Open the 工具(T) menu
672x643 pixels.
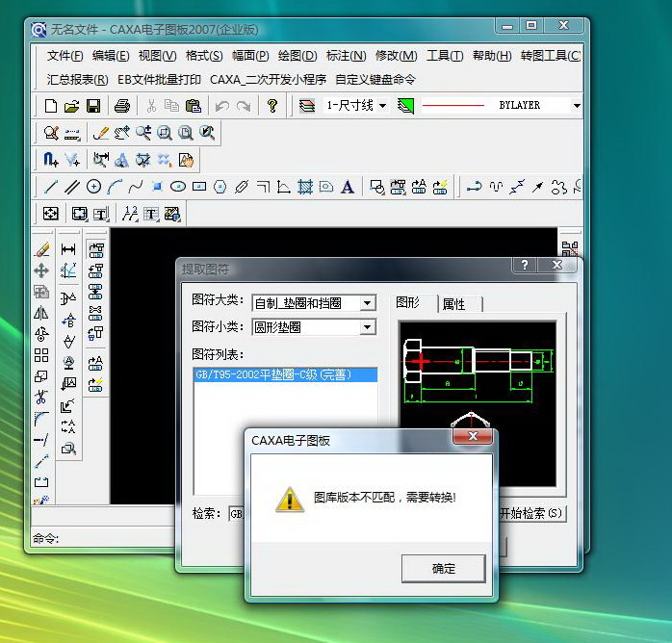pyautogui.click(x=445, y=56)
